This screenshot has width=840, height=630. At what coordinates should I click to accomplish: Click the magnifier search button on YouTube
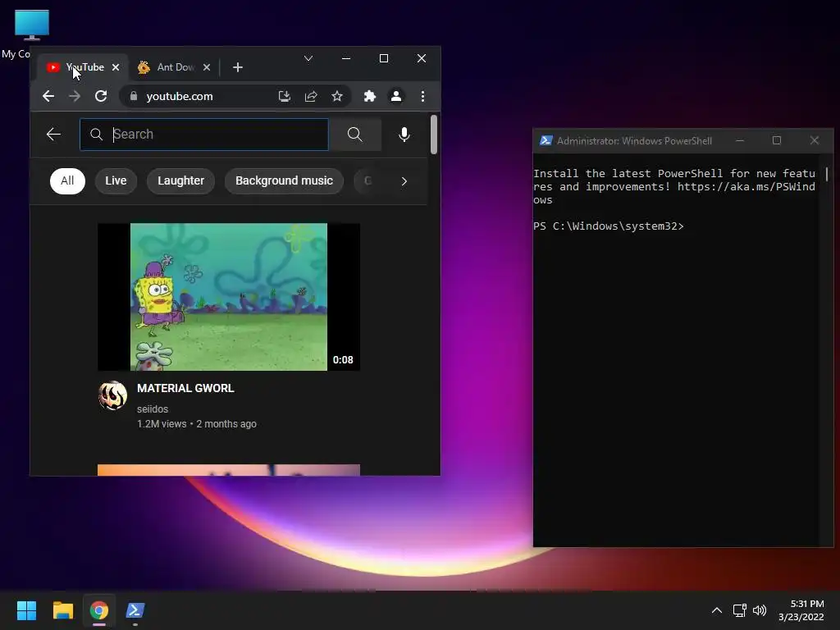(354, 135)
